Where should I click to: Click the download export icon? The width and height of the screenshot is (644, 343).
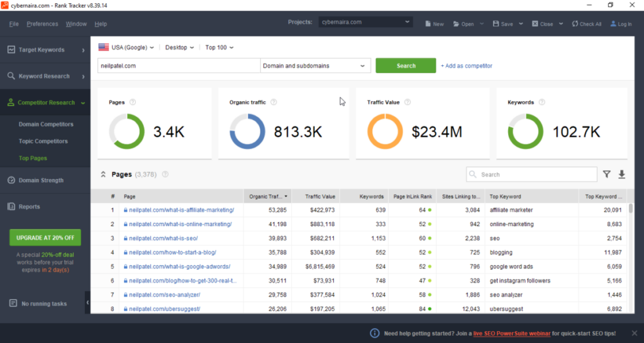622,175
